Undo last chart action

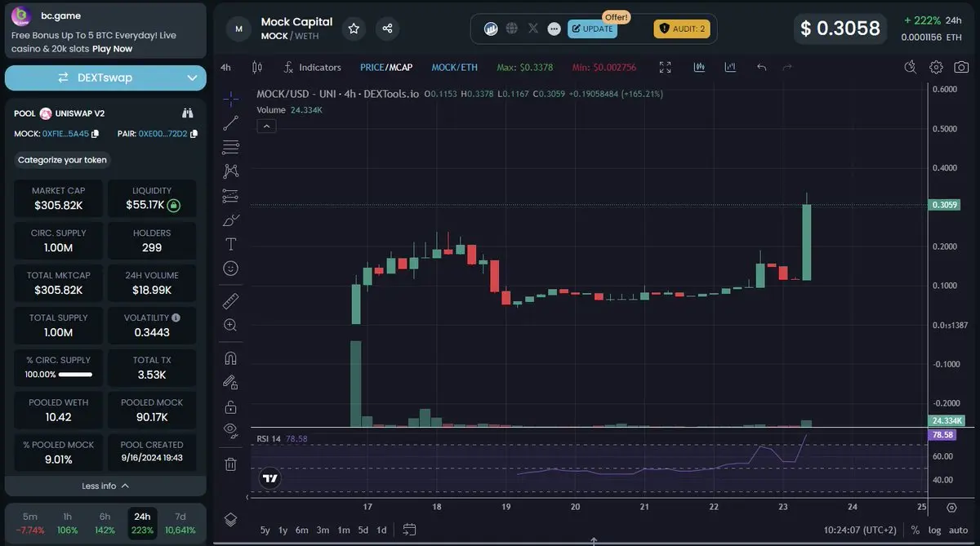pyautogui.click(x=761, y=67)
